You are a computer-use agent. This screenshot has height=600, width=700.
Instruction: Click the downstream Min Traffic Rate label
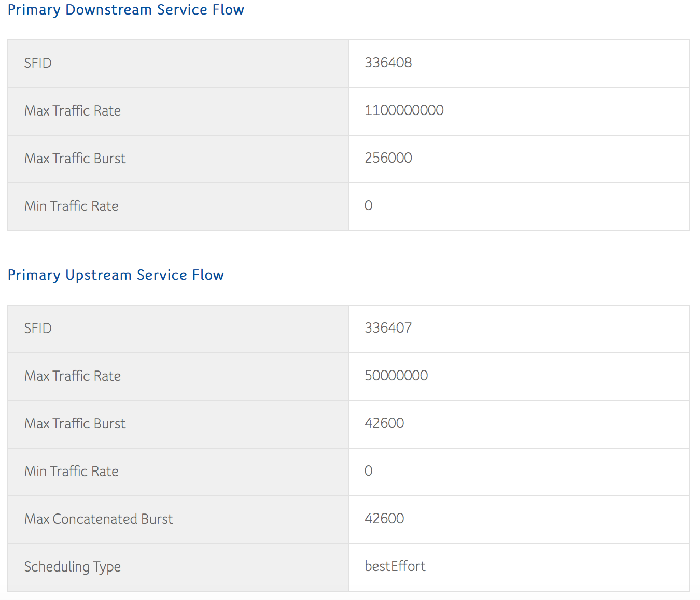click(x=72, y=206)
